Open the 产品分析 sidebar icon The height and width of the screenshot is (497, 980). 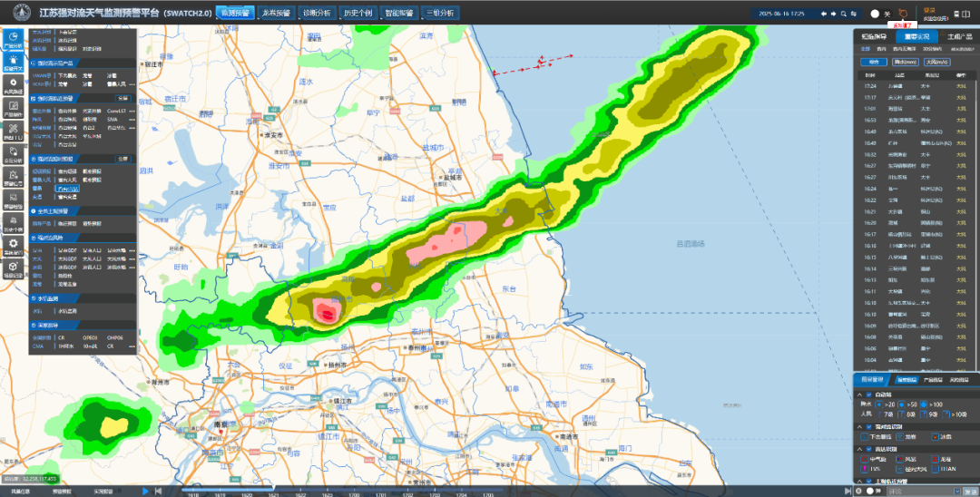(13, 38)
